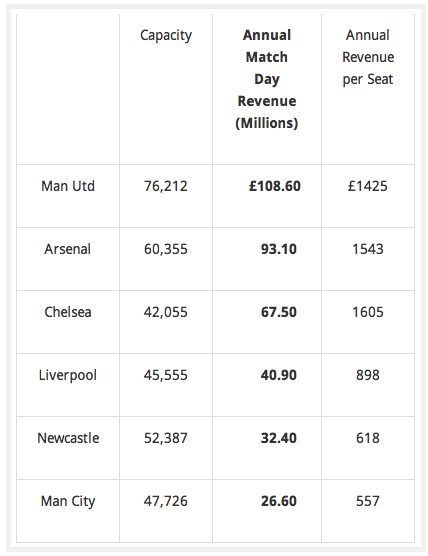Select Man City's 557 per seat value
428x556 pixels.
pyautogui.click(x=368, y=501)
